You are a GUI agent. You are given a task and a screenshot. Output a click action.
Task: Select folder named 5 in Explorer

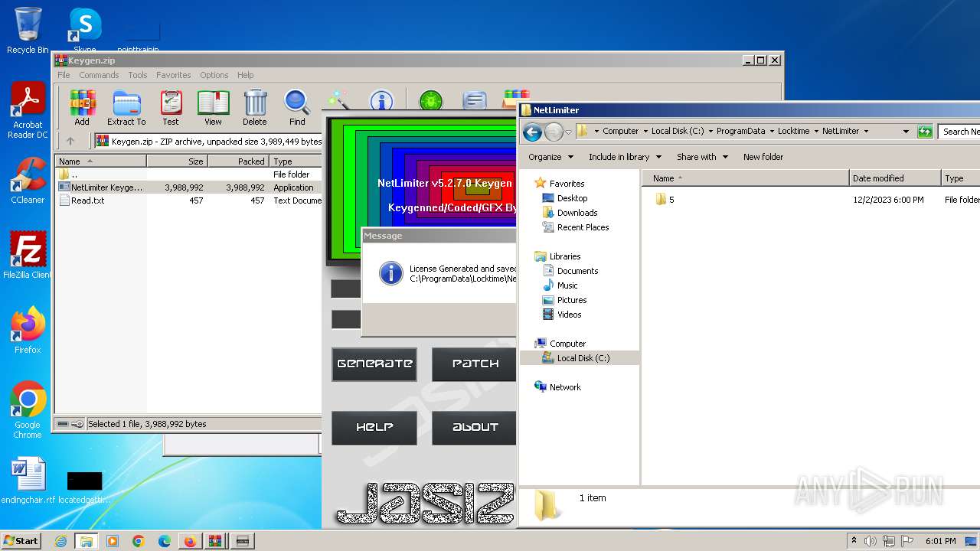(x=665, y=200)
